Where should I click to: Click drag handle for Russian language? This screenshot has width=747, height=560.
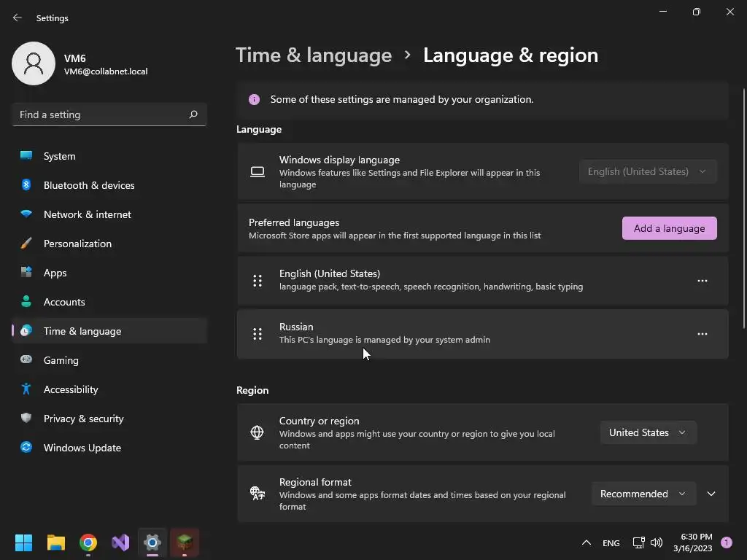tap(258, 334)
